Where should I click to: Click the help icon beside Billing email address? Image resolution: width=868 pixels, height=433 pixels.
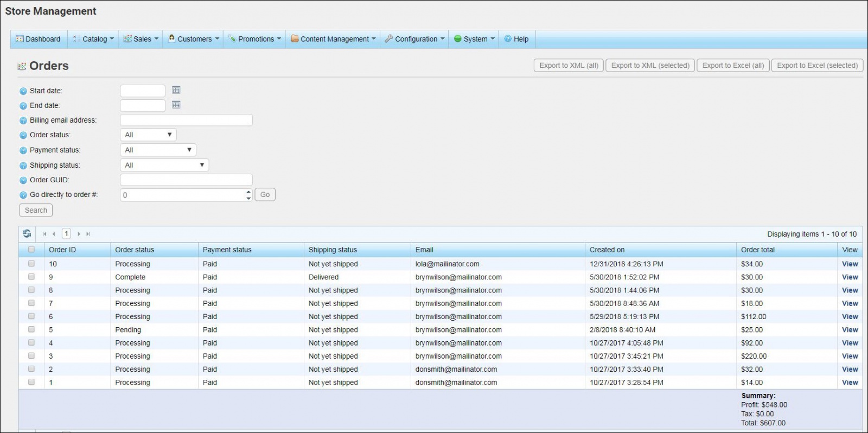tap(23, 120)
